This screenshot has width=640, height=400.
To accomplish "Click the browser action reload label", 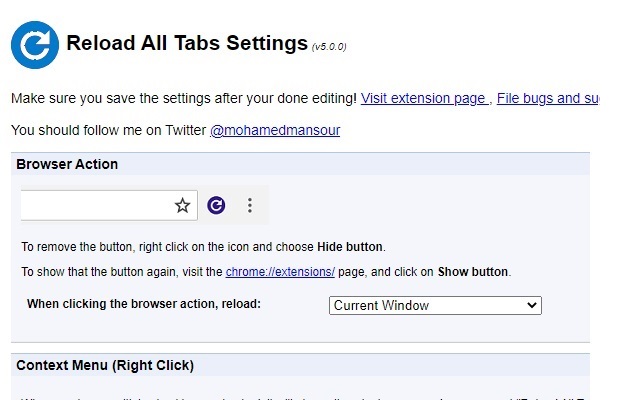I will 143,303.
